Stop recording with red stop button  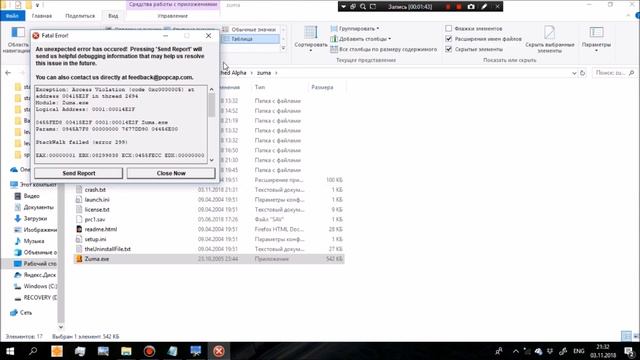click(458, 7)
